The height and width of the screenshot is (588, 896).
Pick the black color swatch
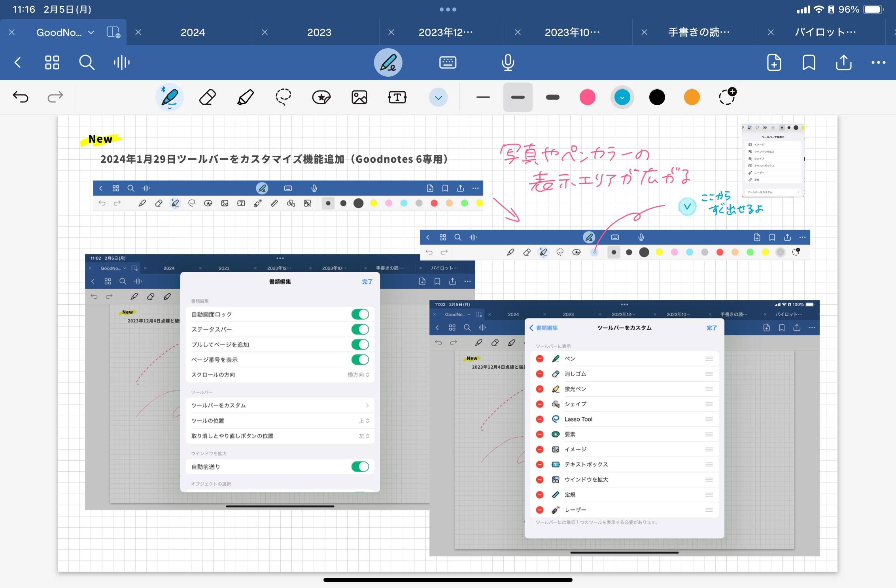click(x=657, y=97)
